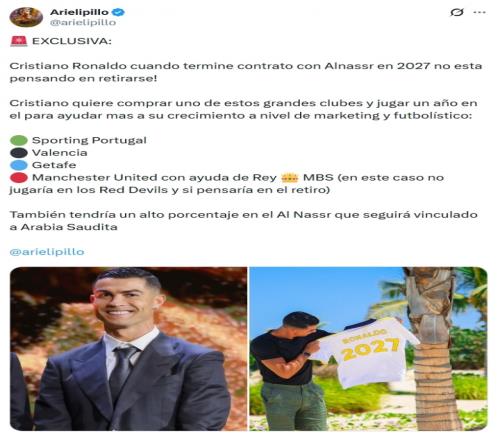Follow the blue @arielipillo mention link
The width and height of the screenshot is (500, 440).
[x=47, y=252]
